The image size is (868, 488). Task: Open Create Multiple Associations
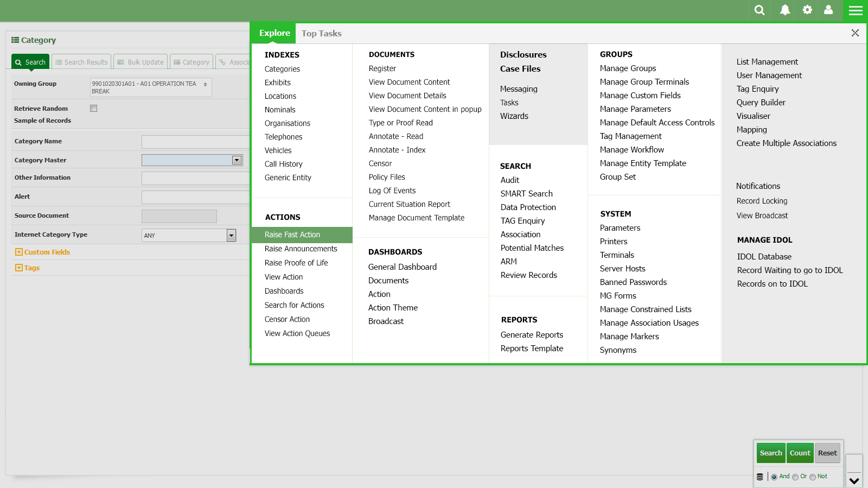(x=787, y=143)
